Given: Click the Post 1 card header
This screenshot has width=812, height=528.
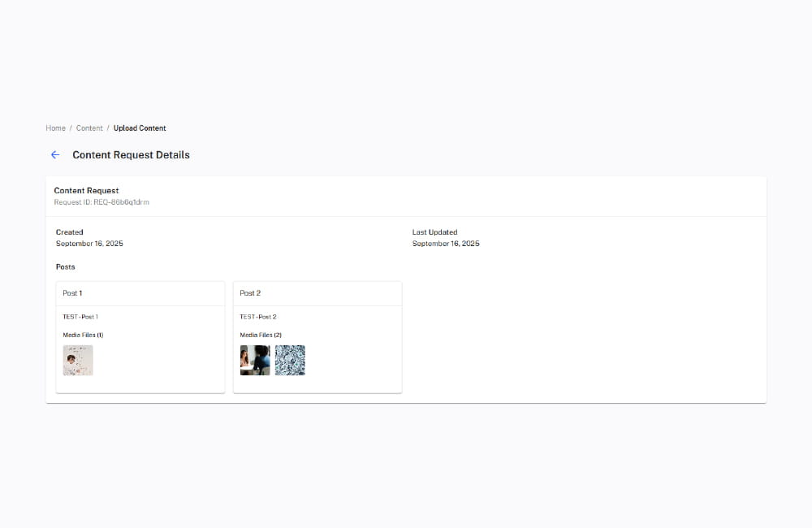Looking at the screenshot, I should pos(72,293).
